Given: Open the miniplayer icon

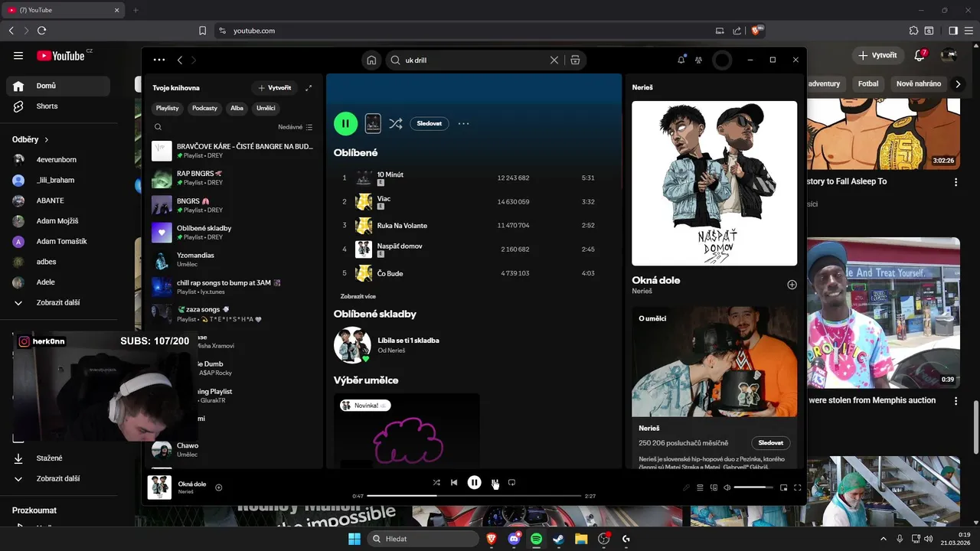Looking at the screenshot, I should pos(783,487).
